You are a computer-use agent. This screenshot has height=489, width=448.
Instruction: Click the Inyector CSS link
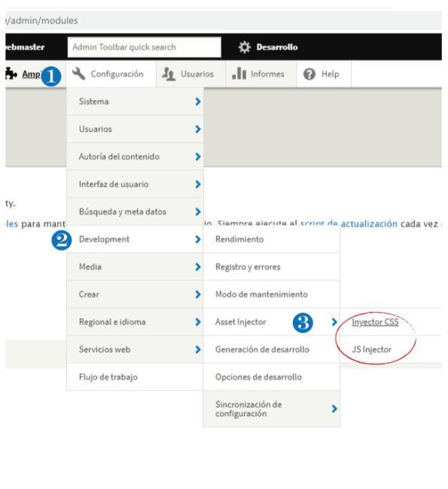375,322
